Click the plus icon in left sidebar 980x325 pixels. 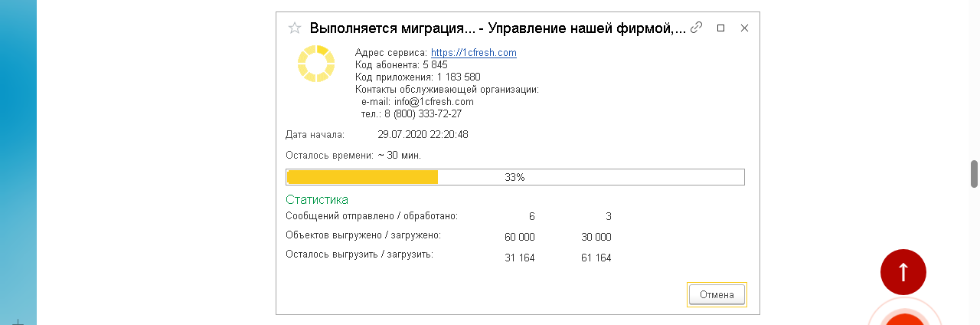tap(18, 322)
